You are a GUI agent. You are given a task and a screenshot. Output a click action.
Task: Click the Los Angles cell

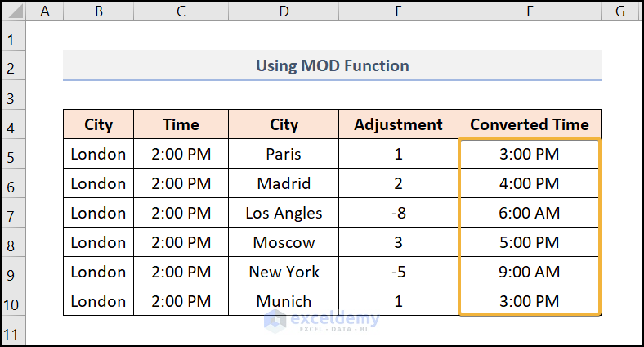(x=284, y=214)
